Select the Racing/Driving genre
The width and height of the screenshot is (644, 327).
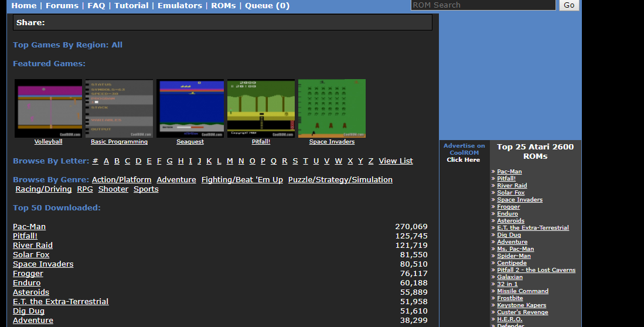[x=43, y=189]
